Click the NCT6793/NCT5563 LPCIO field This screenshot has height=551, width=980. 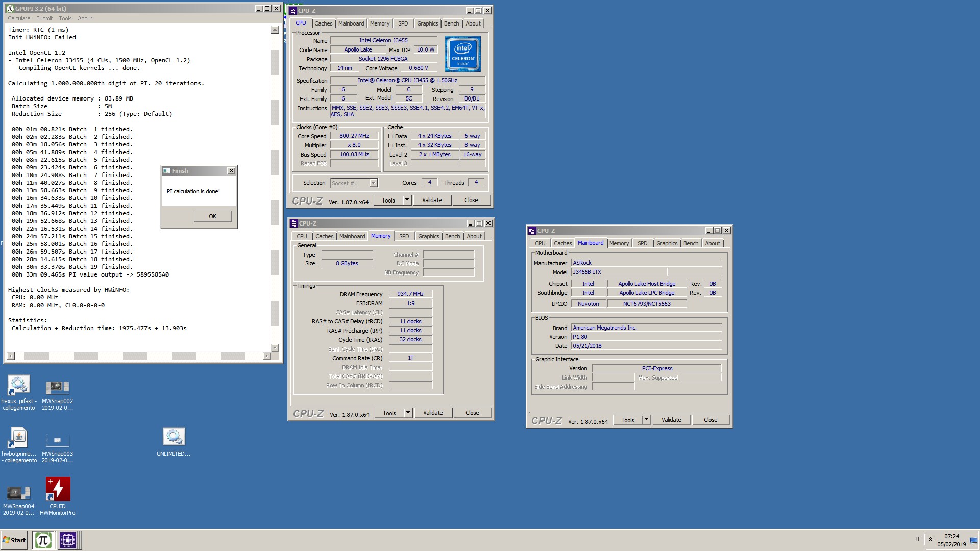point(647,304)
